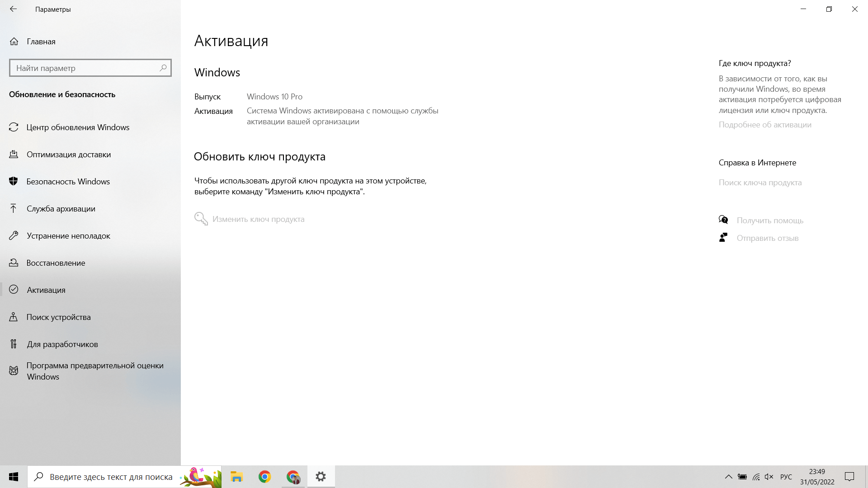Click the Где ключ продукта? heading
The width and height of the screenshot is (868, 488).
tap(755, 63)
